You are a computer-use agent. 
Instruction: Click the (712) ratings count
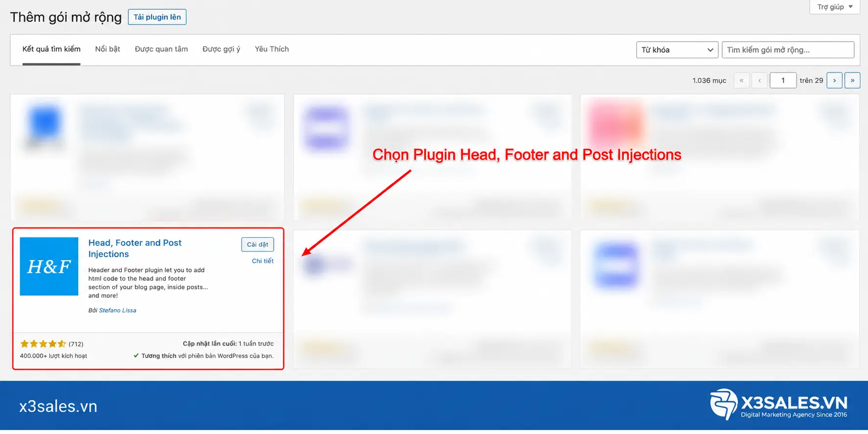click(x=76, y=344)
